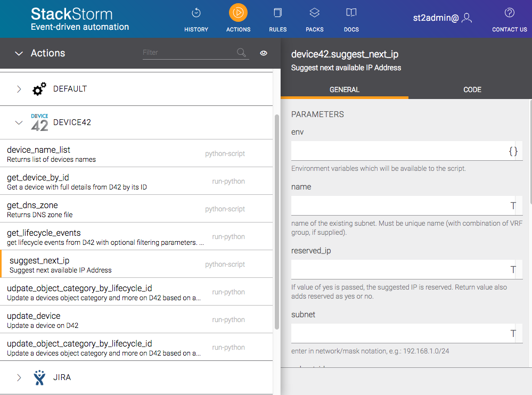Click the st2admin@ username

point(436,18)
